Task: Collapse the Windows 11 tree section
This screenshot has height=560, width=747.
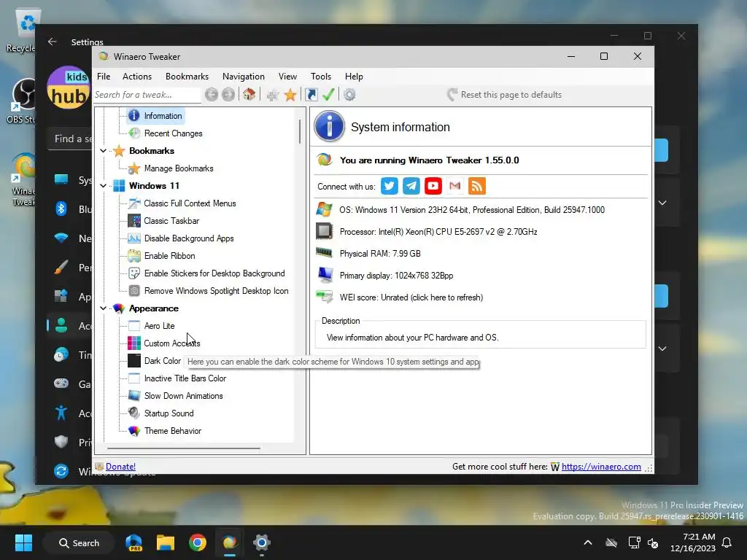Action: coord(103,186)
